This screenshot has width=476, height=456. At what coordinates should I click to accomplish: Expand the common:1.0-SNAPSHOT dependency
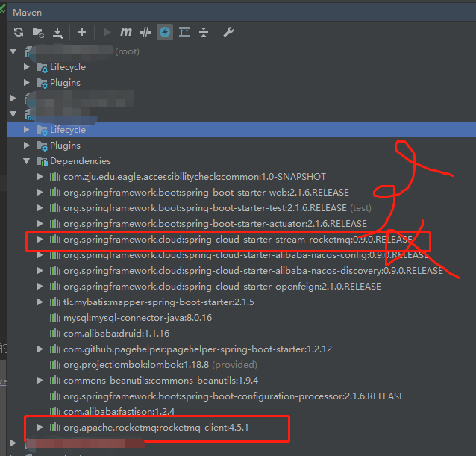click(40, 177)
